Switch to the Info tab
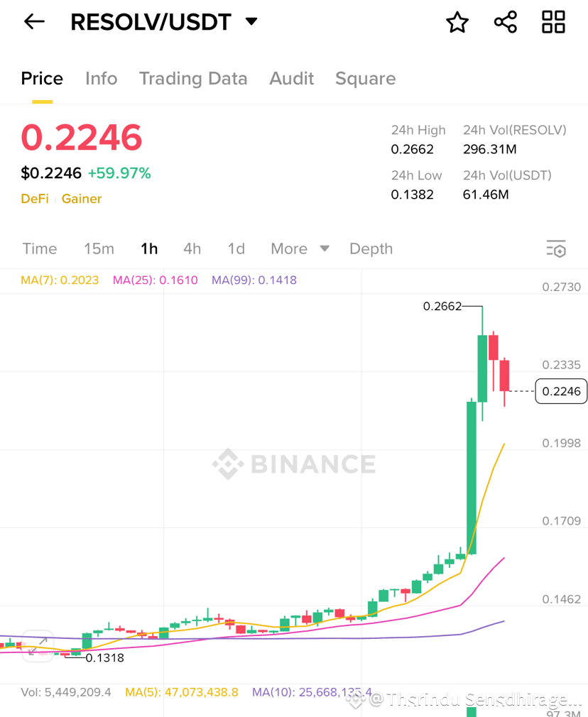This screenshot has height=717, width=588. pos(101,79)
